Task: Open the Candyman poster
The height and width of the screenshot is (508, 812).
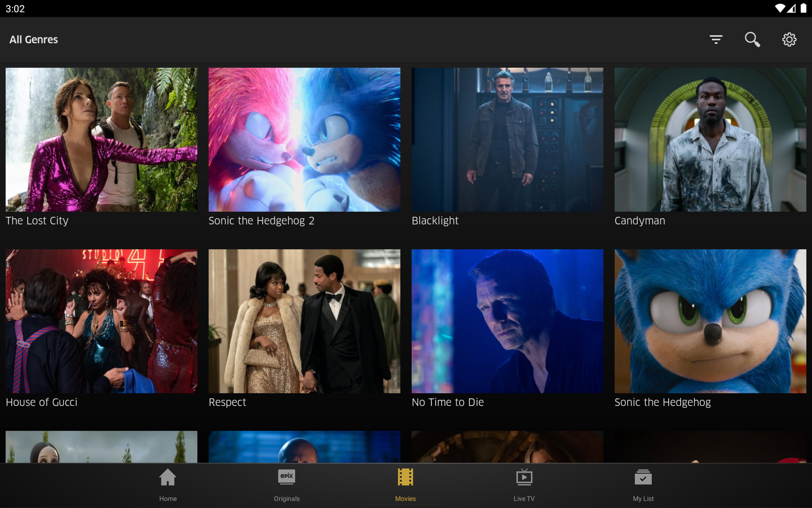Action: (710, 140)
